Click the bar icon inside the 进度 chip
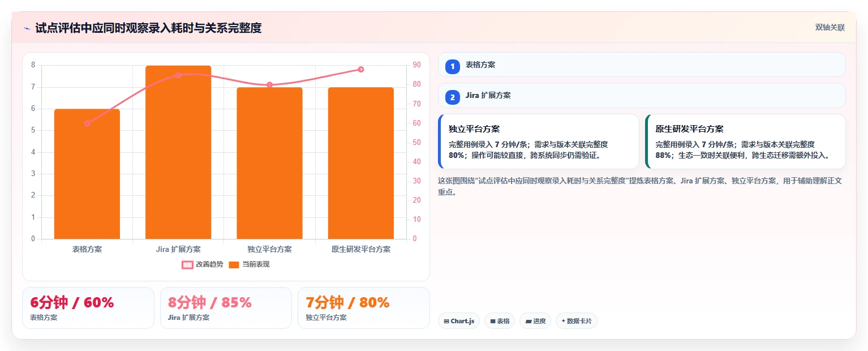868x351 pixels. click(x=528, y=322)
